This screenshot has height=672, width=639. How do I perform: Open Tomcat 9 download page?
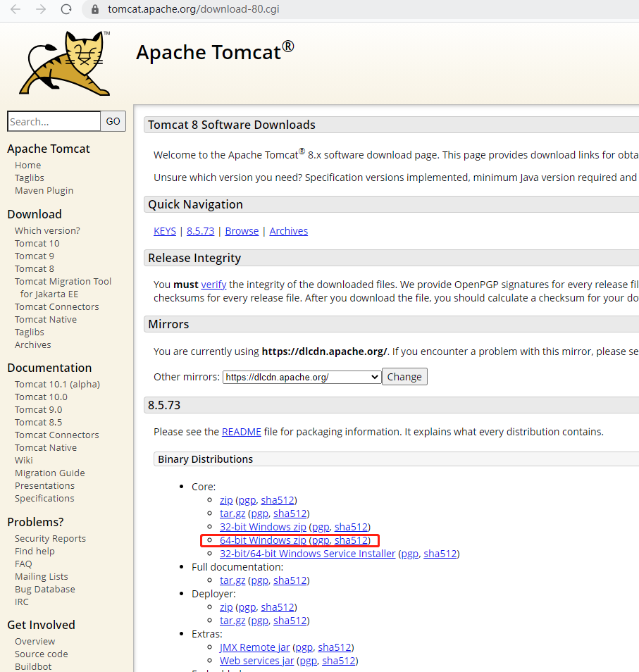tap(35, 256)
